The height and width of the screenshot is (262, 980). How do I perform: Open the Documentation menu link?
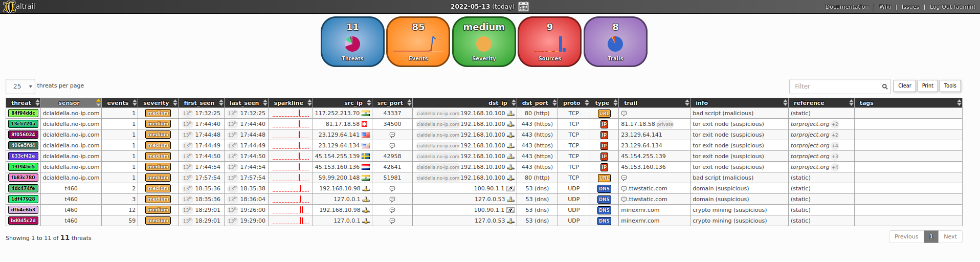[x=847, y=7]
